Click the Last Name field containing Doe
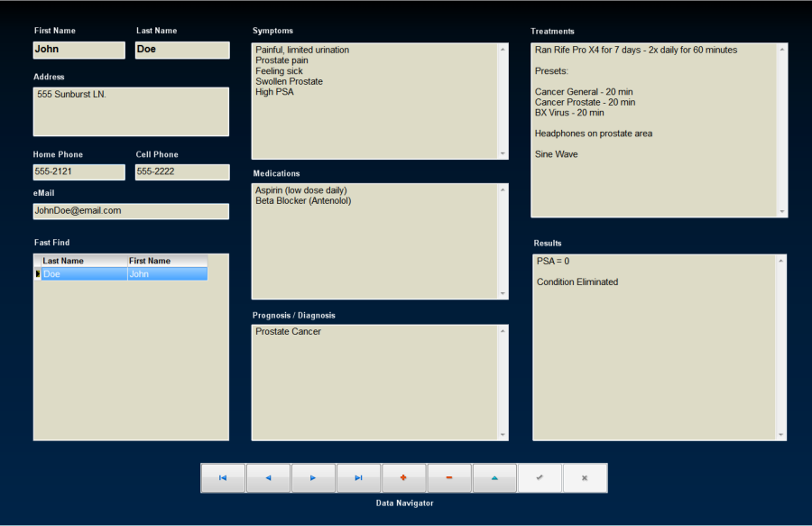This screenshot has width=812, height=526. point(182,51)
